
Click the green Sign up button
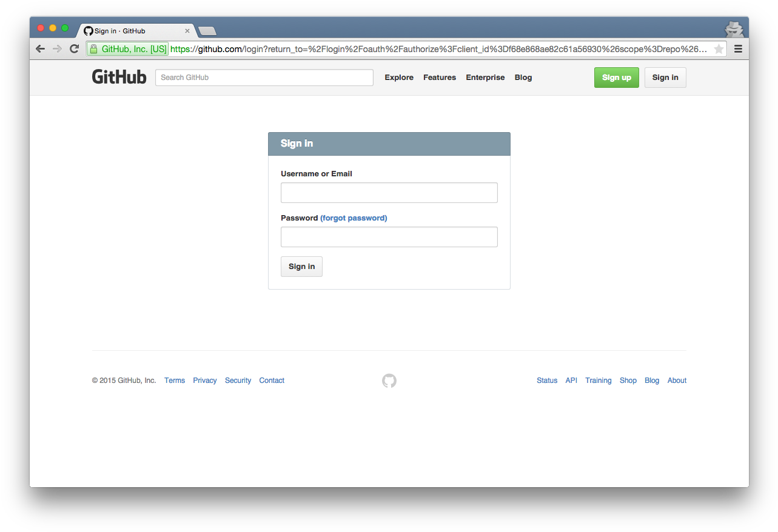point(616,78)
